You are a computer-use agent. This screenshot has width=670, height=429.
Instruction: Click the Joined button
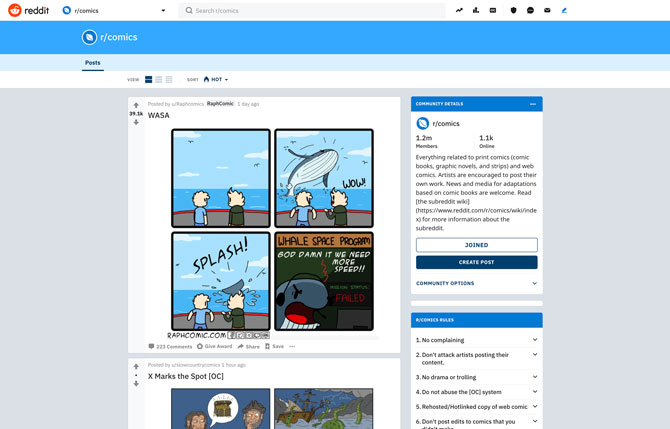coord(477,245)
